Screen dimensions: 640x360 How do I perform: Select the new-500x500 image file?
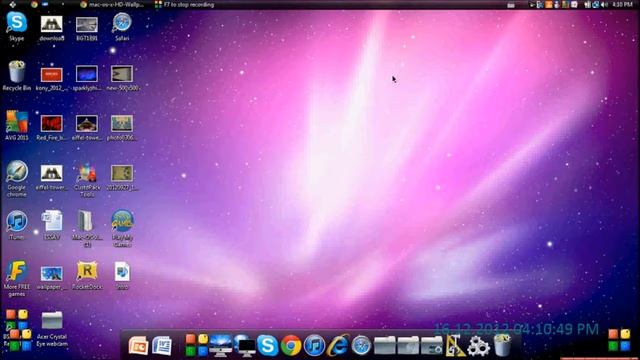coord(122,78)
